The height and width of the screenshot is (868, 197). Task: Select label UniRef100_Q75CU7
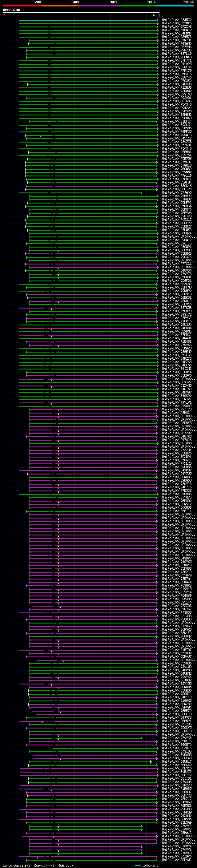(x=176, y=162)
